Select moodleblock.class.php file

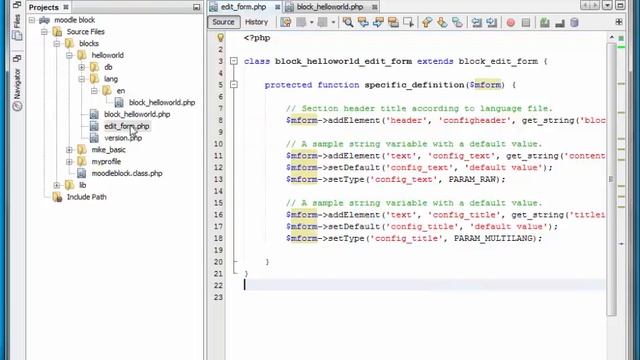coord(127,174)
